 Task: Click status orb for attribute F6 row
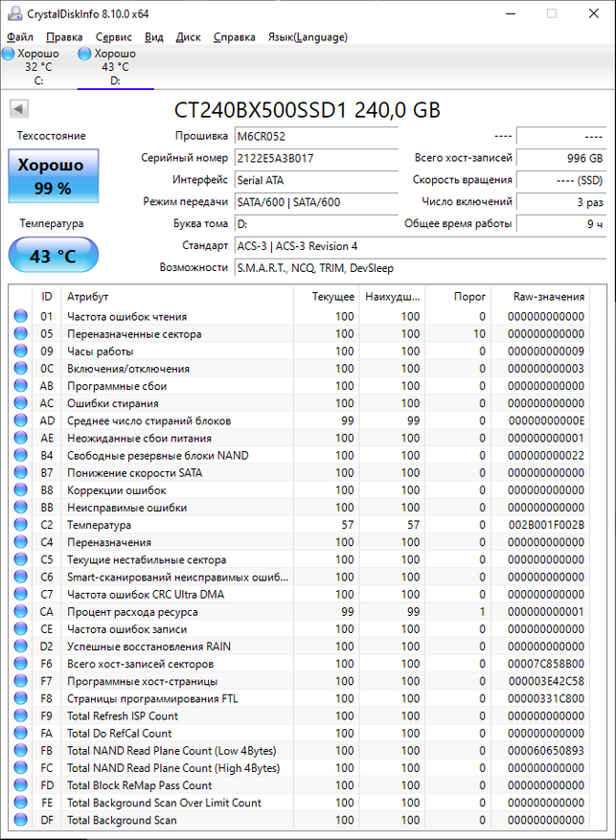[x=21, y=663]
